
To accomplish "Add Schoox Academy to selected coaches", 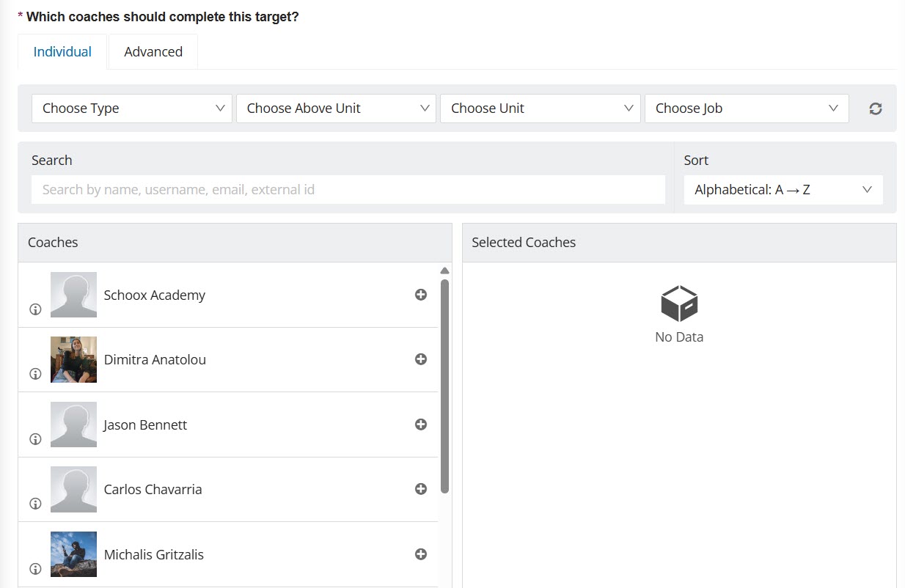I will pos(421,295).
